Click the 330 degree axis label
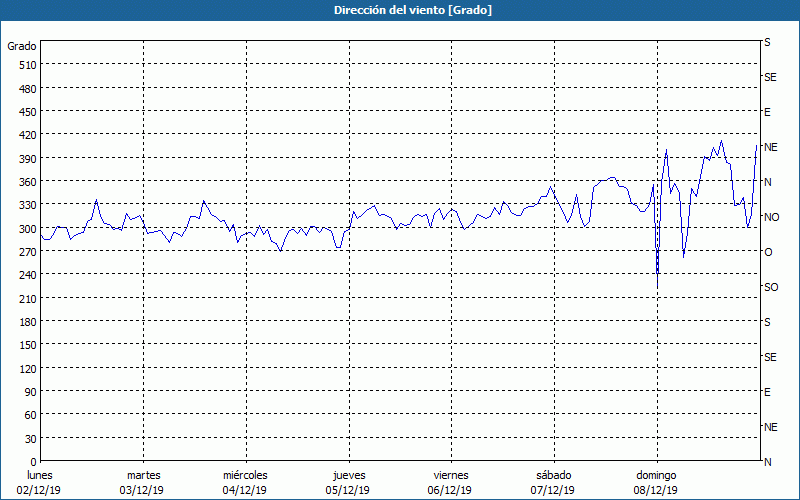The height and width of the screenshot is (500, 800). (28, 205)
